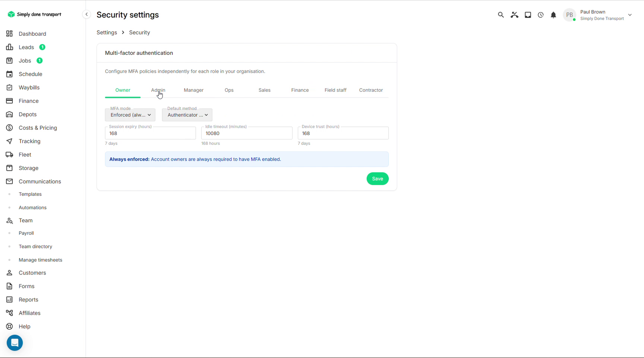Select the Costs & Pricing dollar icon

9,128
